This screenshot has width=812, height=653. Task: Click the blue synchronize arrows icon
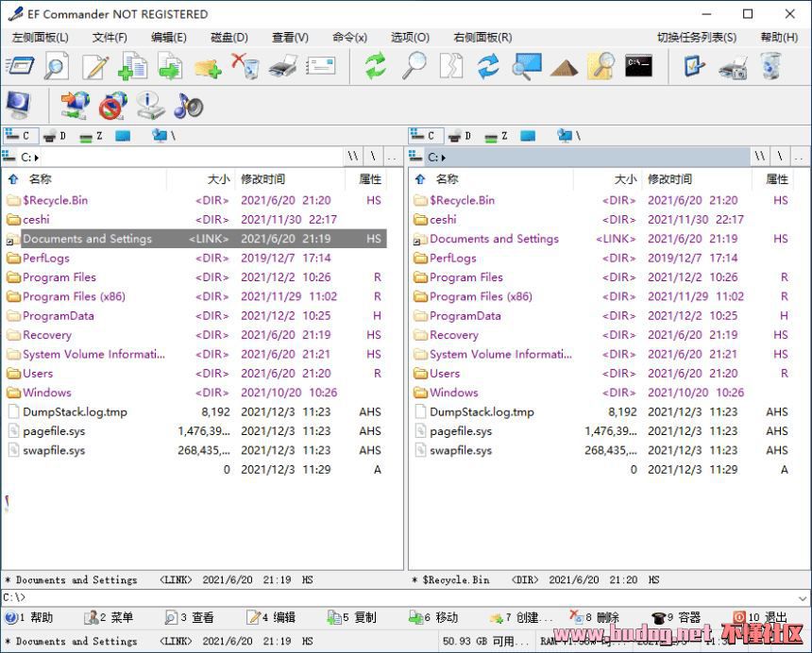click(x=488, y=66)
